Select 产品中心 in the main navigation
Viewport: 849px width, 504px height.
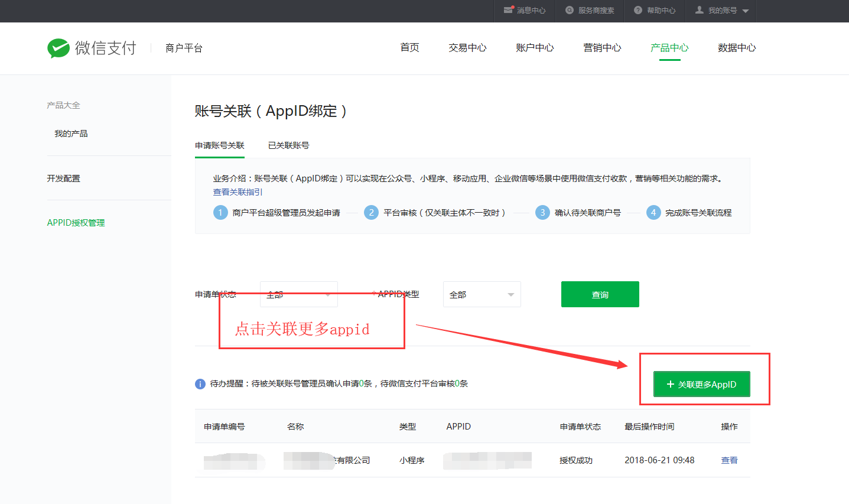[x=669, y=47]
